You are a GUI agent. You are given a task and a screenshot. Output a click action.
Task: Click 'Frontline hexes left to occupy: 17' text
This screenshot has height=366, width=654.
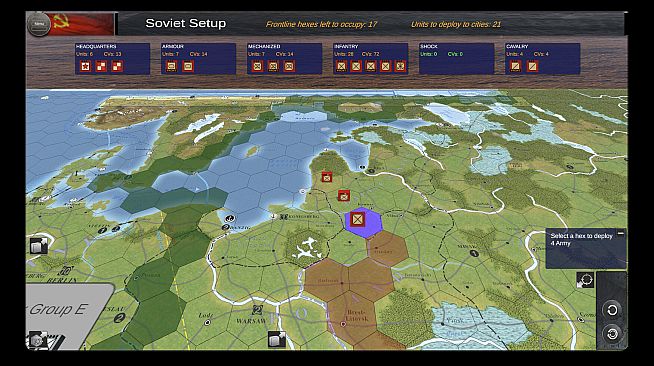click(321, 24)
